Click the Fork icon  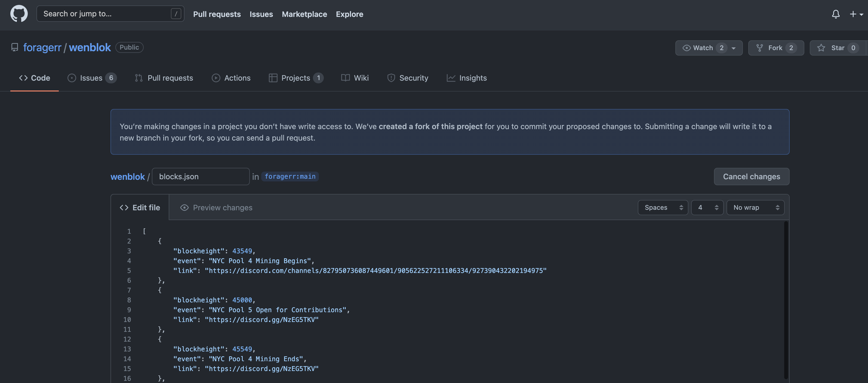pyautogui.click(x=759, y=48)
